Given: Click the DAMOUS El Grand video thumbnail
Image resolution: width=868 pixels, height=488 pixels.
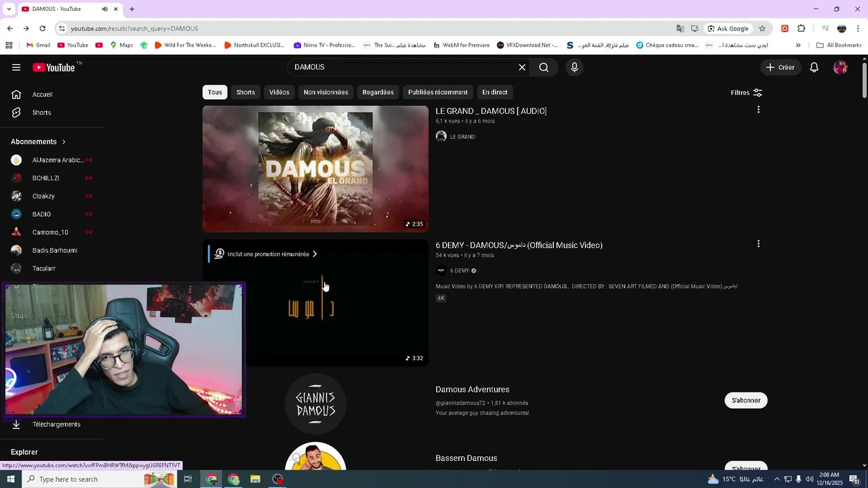Looking at the screenshot, I should tap(315, 169).
